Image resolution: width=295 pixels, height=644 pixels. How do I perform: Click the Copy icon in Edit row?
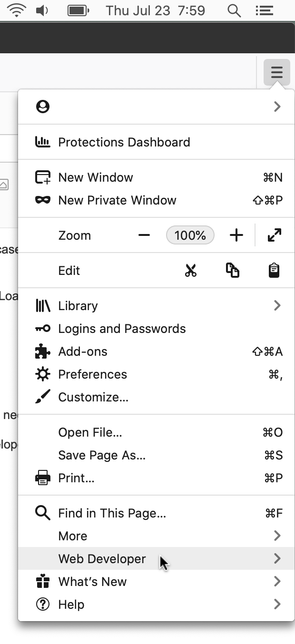[232, 271]
